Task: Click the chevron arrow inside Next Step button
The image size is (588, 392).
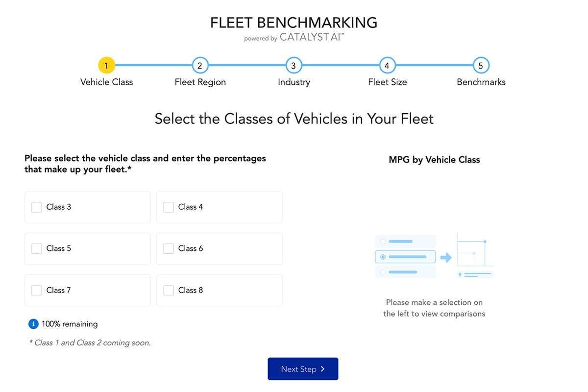Action: pyautogui.click(x=322, y=368)
